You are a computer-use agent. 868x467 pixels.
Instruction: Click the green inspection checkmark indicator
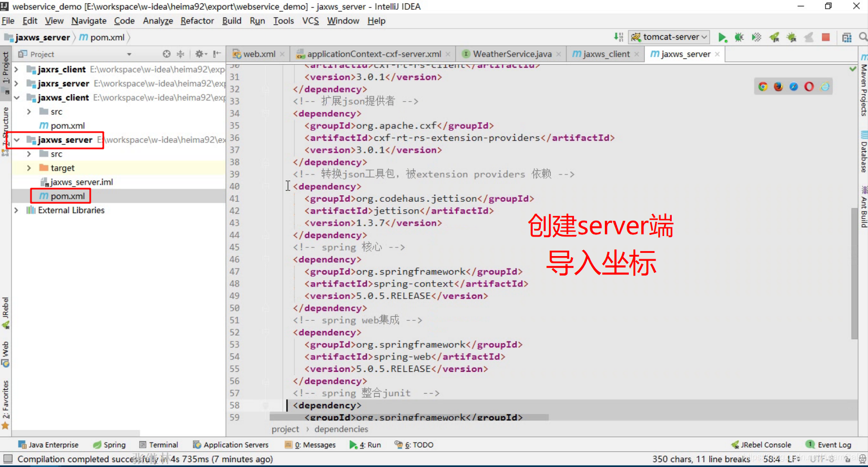(x=853, y=69)
